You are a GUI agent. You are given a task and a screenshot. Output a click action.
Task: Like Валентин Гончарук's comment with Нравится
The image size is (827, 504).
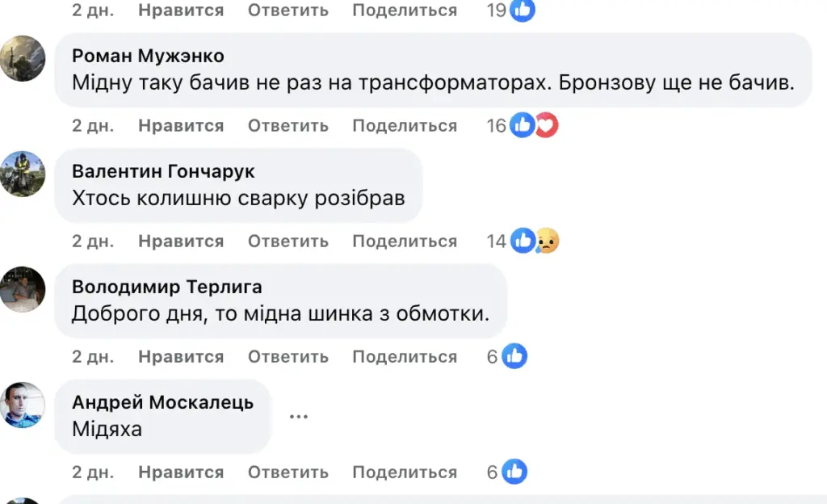coord(181,240)
